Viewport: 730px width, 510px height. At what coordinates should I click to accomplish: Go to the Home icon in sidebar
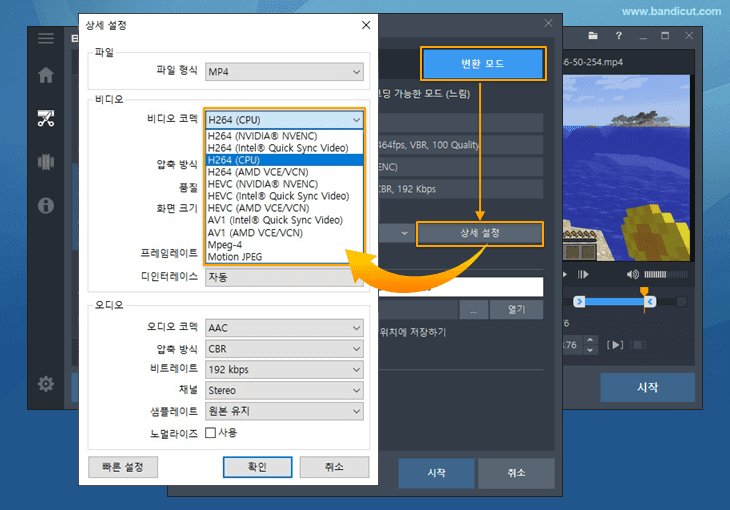[46, 75]
